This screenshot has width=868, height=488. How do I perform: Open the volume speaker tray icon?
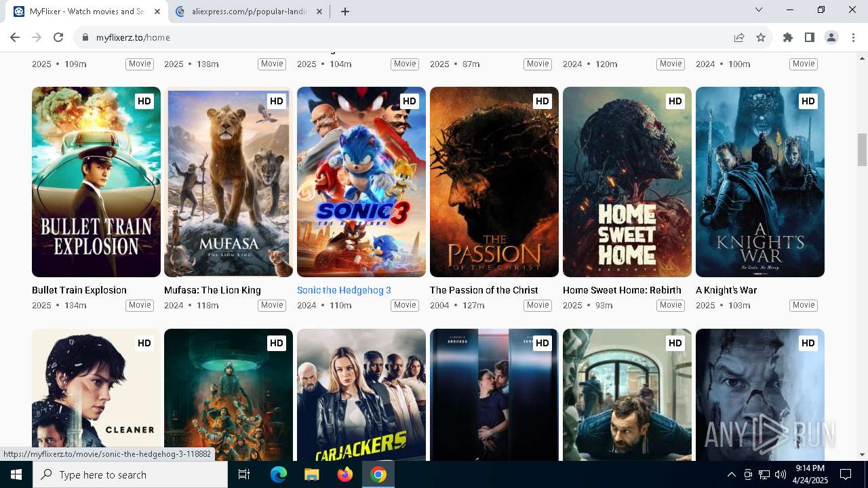click(780, 474)
